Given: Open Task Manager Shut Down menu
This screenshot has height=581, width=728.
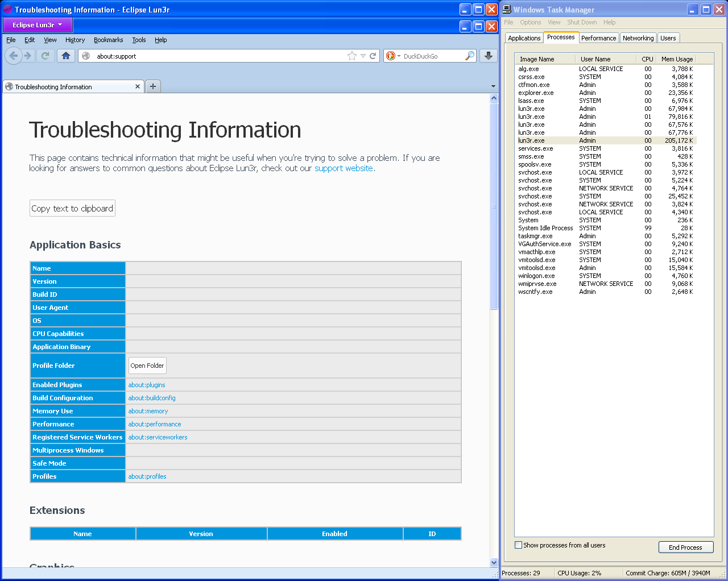Looking at the screenshot, I should coord(582,22).
